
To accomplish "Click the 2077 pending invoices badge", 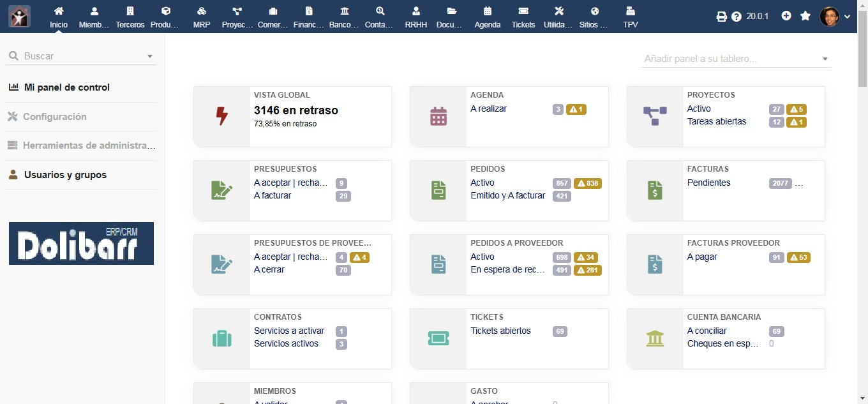I will (x=780, y=184).
